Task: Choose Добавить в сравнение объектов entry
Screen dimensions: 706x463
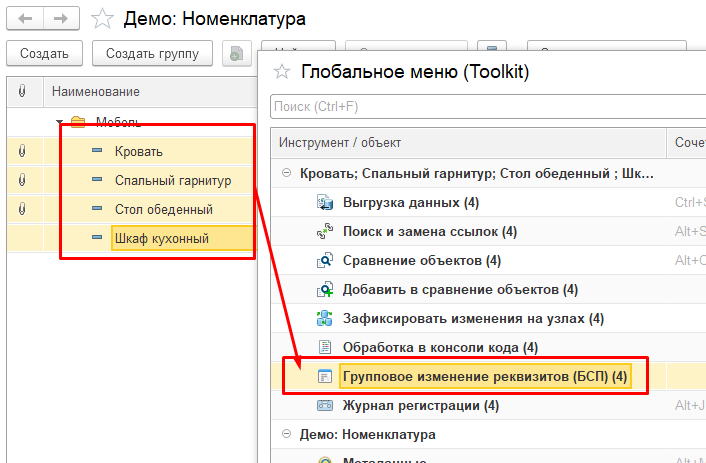Action: point(460,290)
